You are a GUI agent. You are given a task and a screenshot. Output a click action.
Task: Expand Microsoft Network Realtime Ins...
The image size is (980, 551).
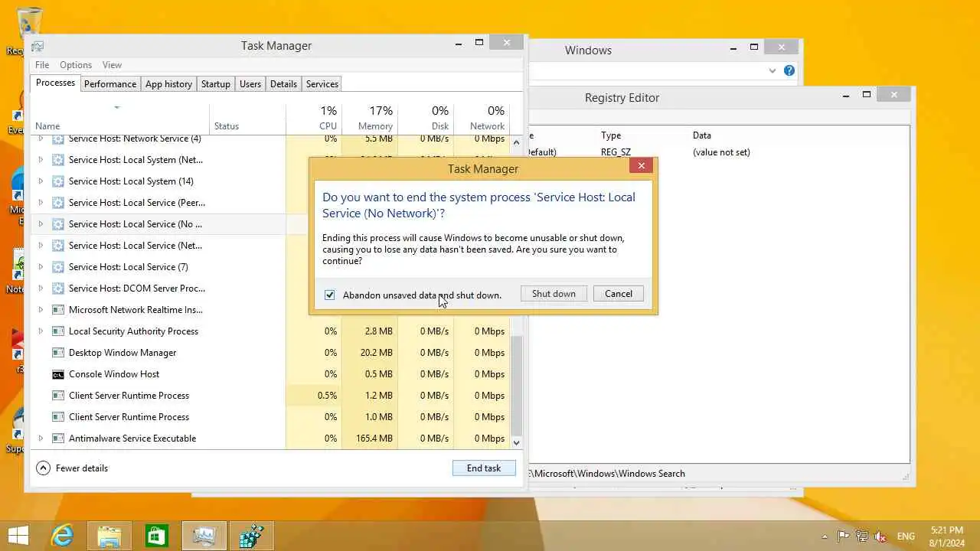(41, 310)
